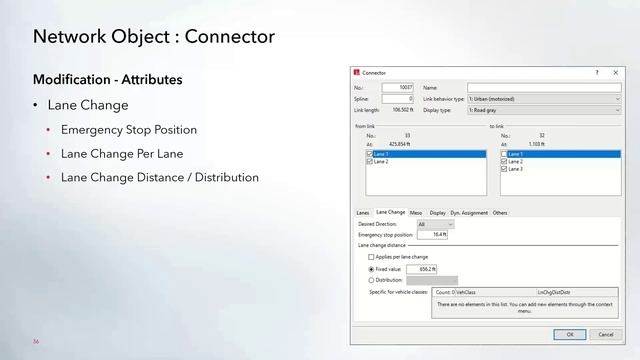Open the Dyn. Assignment tab
640x360 pixels.
point(469,213)
